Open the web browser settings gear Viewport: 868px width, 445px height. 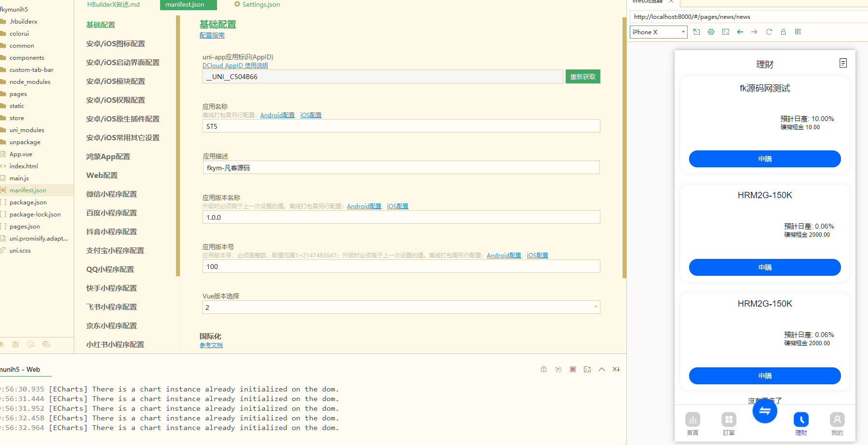pyautogui.click(x=711, y=32)
